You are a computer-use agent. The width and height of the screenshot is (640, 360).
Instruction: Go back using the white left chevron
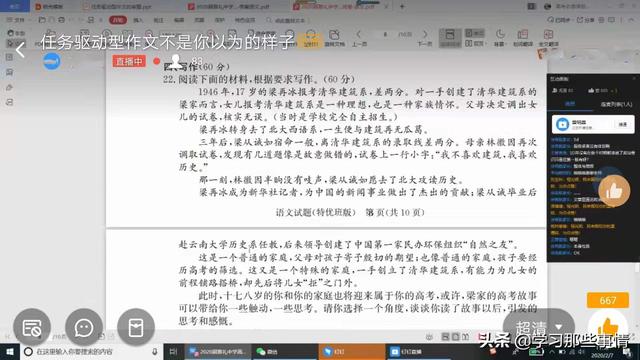point(20,50)
